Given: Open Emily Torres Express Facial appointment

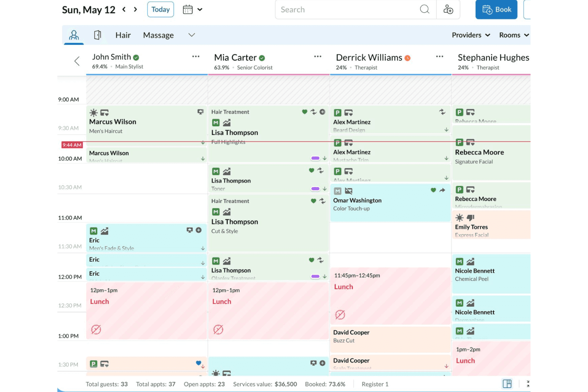Looking at the screenshot, I should [x=491, y=225].
